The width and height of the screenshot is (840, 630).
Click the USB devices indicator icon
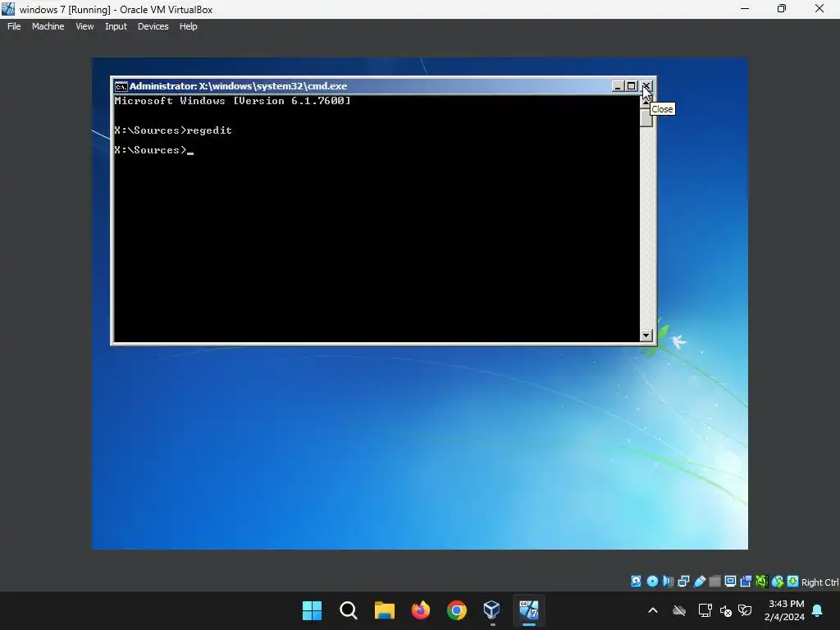point(699,582)
